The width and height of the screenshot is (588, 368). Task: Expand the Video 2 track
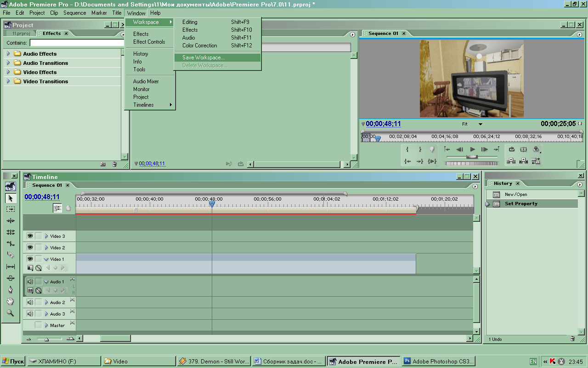pyautogui.click(x=46, y=247)
